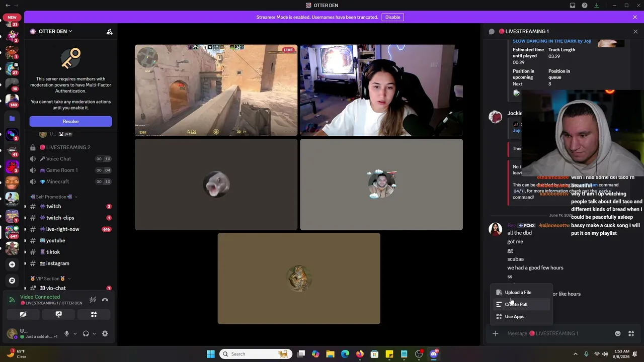Select the tiger avatar participant tile
644x362 pixels.
(299, 279)
